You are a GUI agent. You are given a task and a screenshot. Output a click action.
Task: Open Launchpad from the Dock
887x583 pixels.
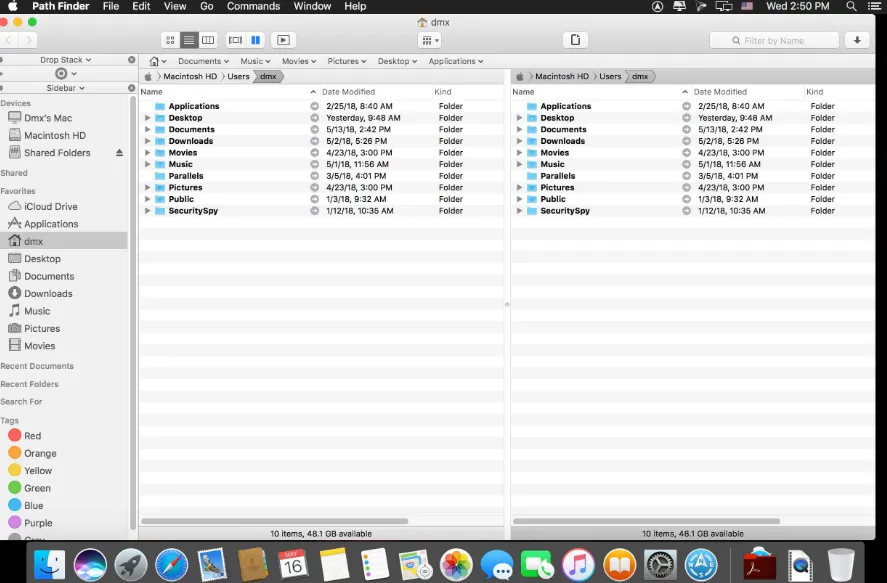pyautogui.click(x=131, y=564)
